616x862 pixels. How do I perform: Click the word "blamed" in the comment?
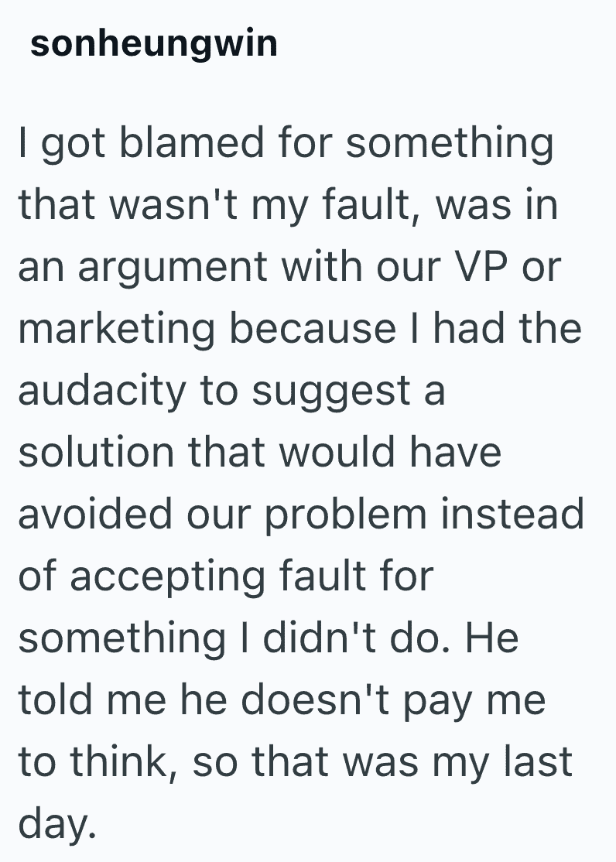176,145
